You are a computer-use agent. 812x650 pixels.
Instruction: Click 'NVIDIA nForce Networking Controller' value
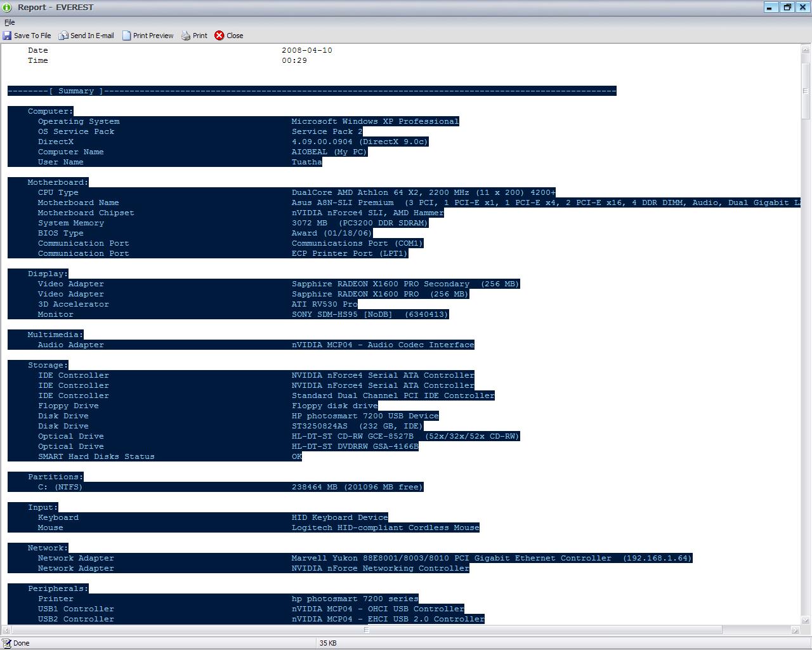pos(380,568)
